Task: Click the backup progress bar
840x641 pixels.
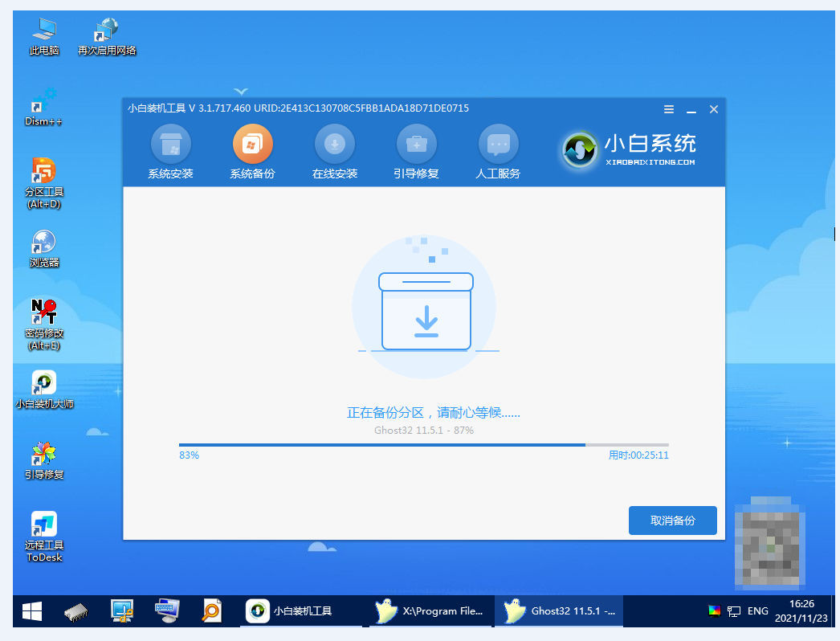Action: [x=423, y=444]
